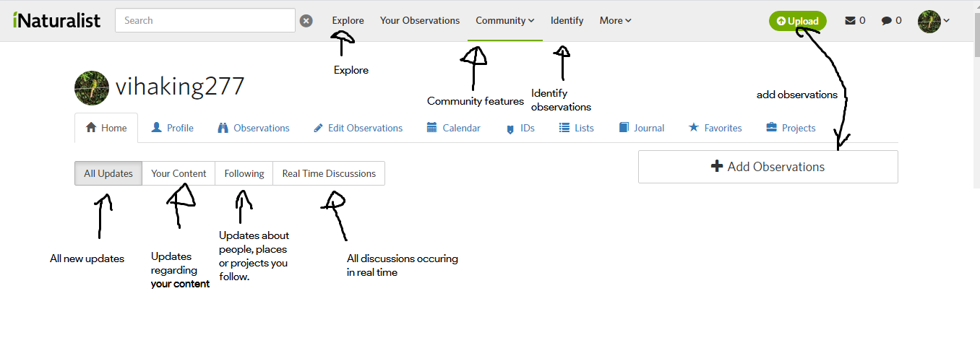
Task: Open the Edit Observations tab
Action: click(x=358, y=128)
